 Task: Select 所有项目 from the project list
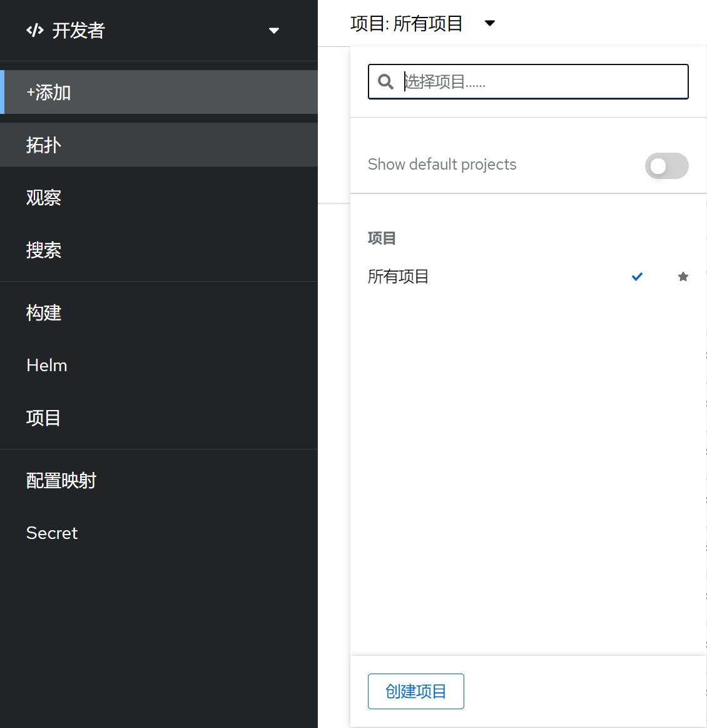[x=398, y=276]
